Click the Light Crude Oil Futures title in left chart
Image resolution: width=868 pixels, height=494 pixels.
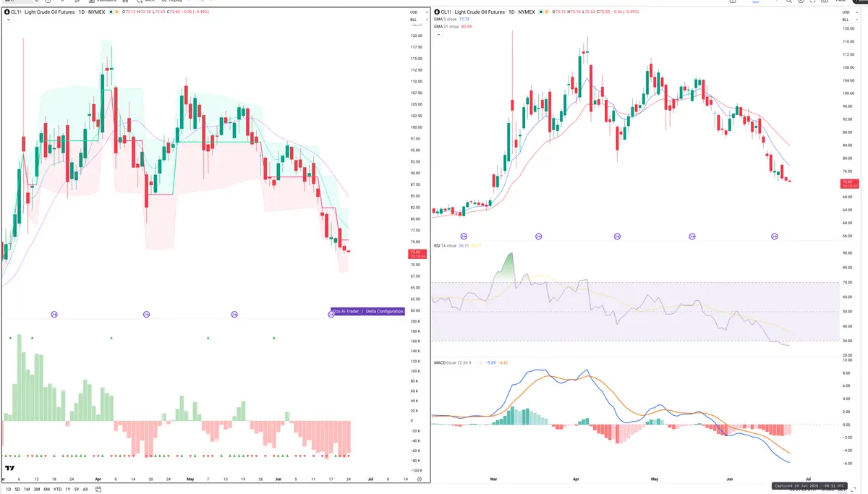50,12
